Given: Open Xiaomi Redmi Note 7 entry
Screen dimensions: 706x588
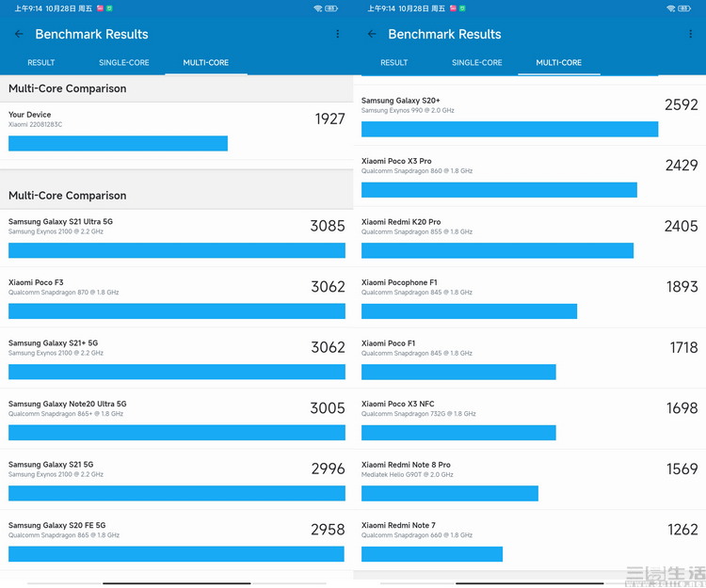Looking at the screenshot, I should tap(529, 541).
